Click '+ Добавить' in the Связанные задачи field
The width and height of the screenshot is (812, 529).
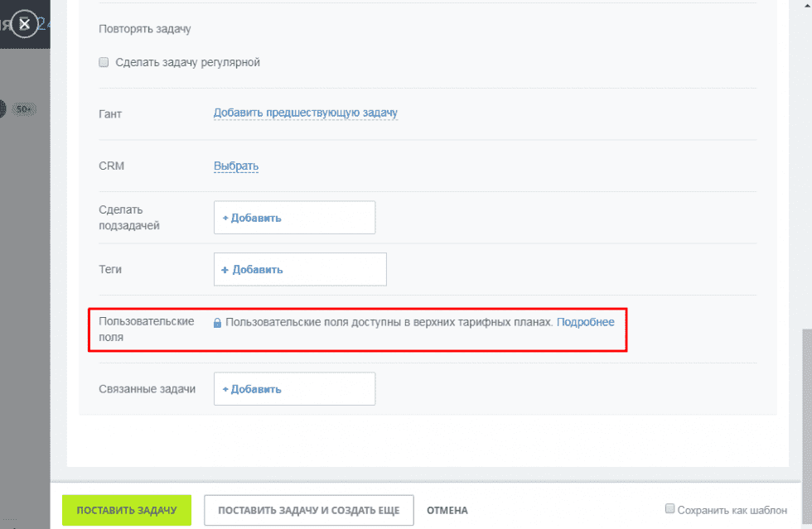click(252, 389)
